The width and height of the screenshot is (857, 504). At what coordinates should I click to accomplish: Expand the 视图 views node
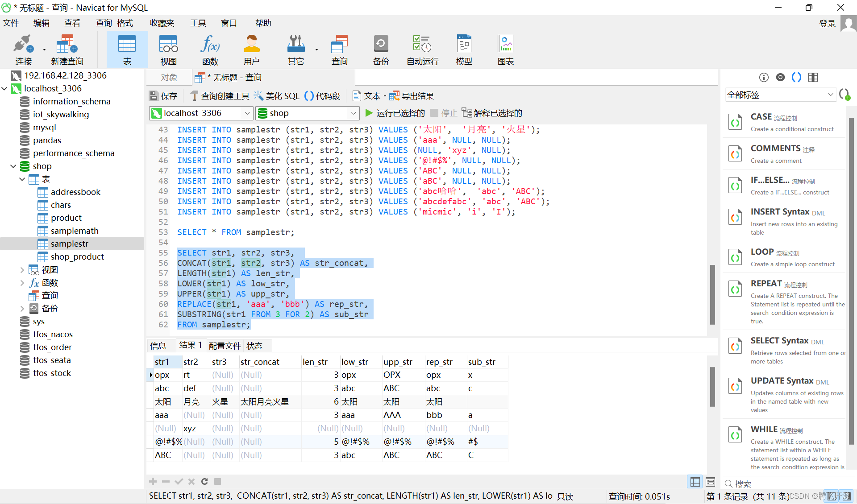22,270
